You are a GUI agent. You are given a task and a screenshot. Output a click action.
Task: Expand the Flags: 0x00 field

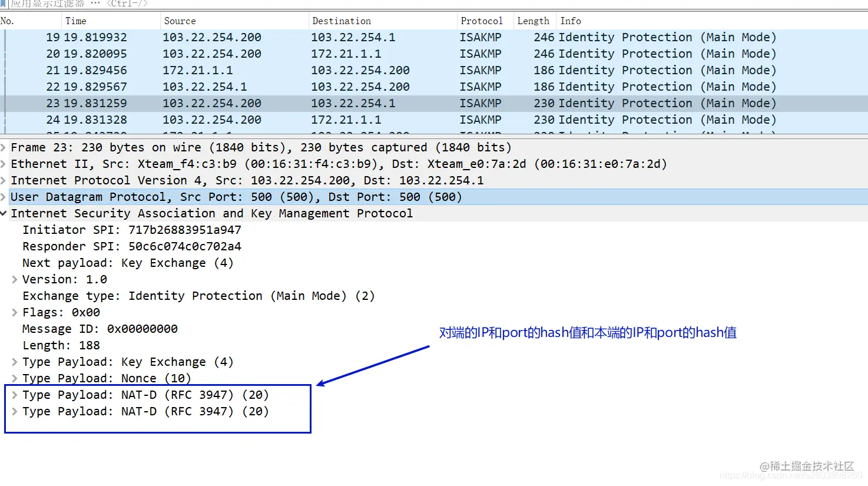click(15, 312)
